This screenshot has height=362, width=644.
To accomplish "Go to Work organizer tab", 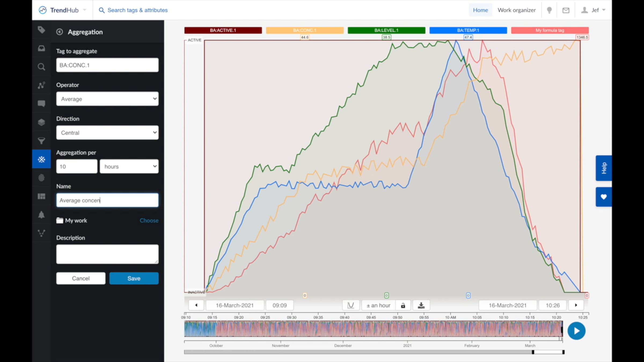I will tap(516, 10).
